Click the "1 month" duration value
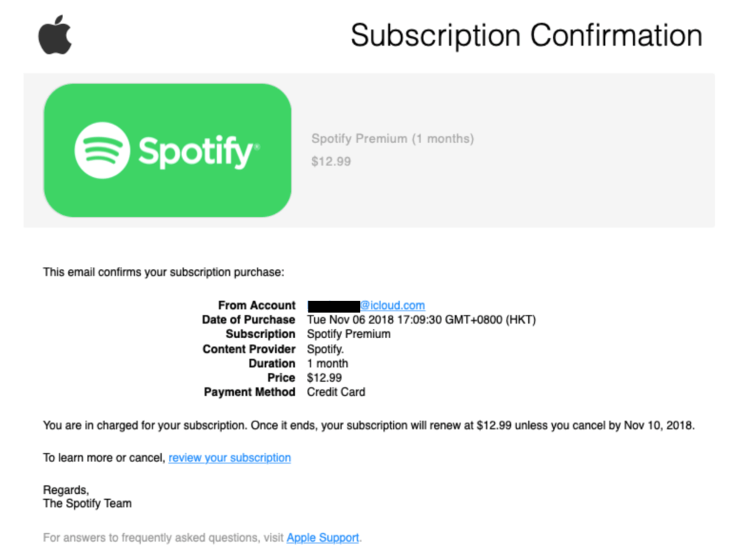Screen dimensions: 743x560 tap(327, 363)
